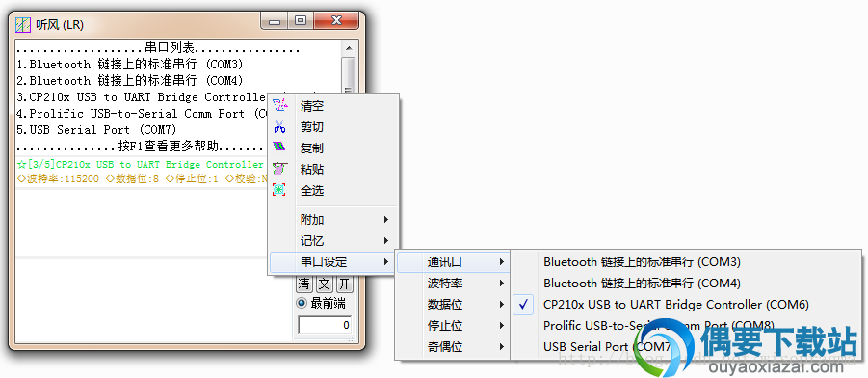
Task: Expand arrow next to 串口设定
Action: (x=386, y=262)
